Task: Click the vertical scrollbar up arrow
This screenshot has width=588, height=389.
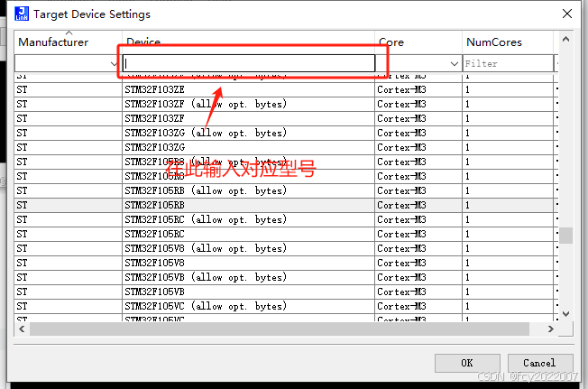Action: tap(565, 39)
